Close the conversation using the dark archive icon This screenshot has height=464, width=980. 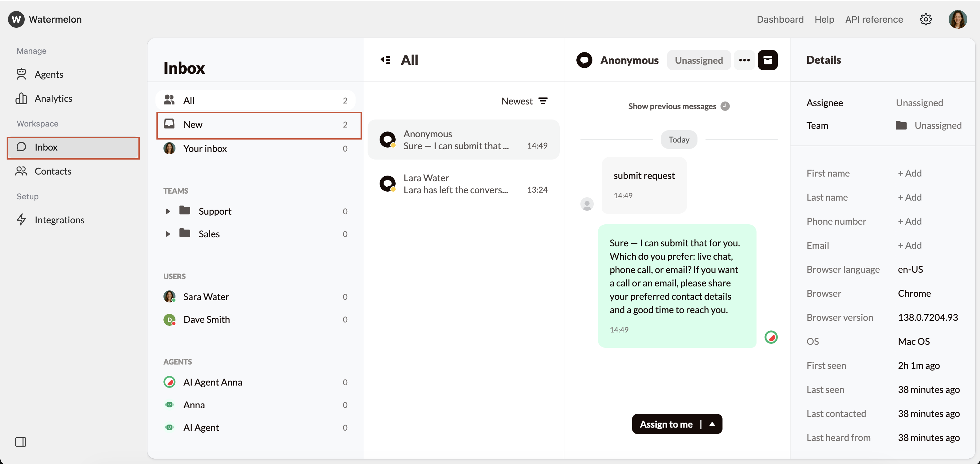(769, 60)
